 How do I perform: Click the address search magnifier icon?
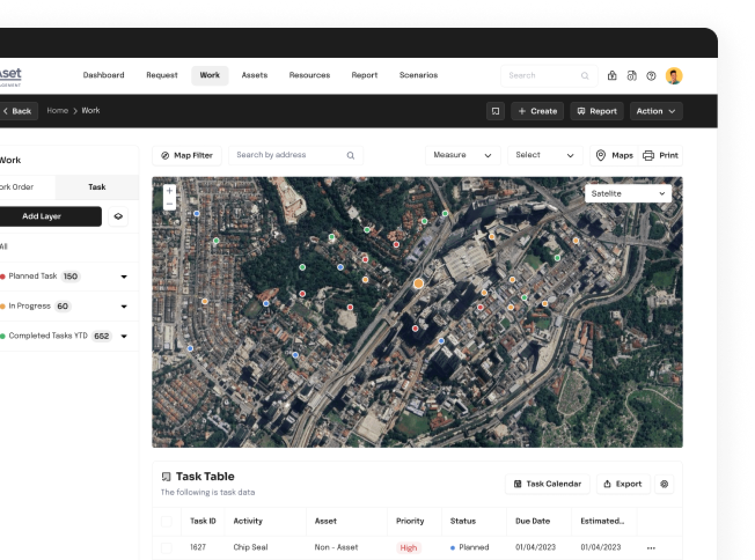[351, 155]
